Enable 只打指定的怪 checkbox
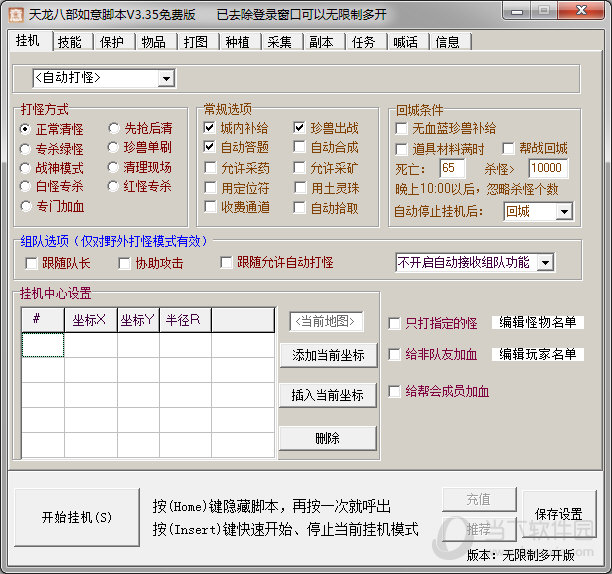The image size is (612, 574). [395, 323]
